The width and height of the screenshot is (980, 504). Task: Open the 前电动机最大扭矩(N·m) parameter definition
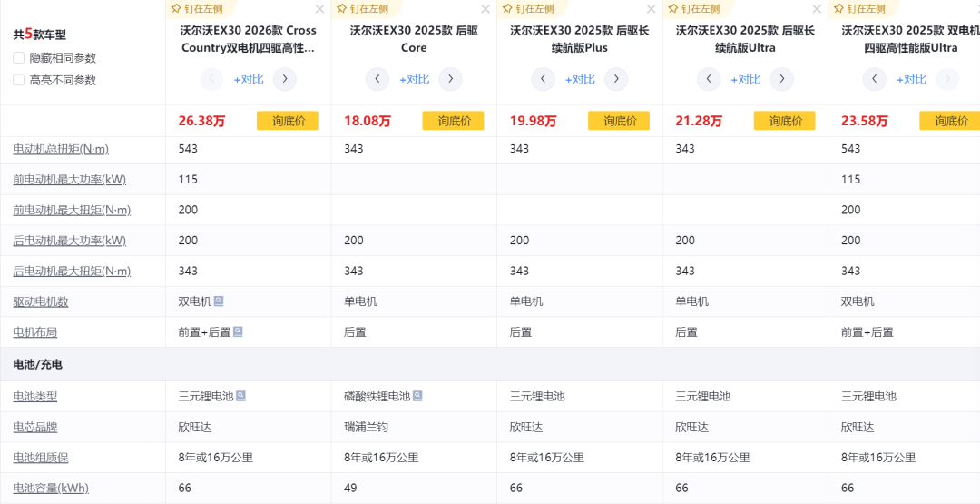(x=72, y=210)
